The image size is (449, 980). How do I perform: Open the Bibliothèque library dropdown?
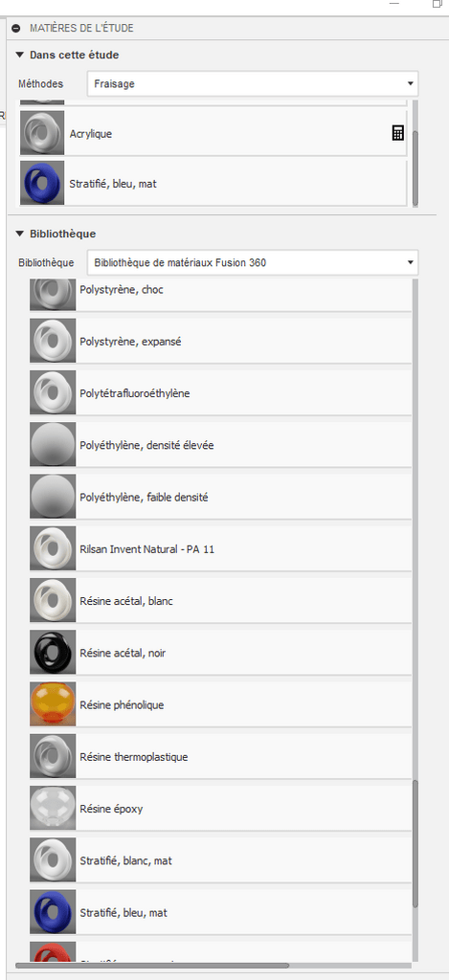point(253,262)
